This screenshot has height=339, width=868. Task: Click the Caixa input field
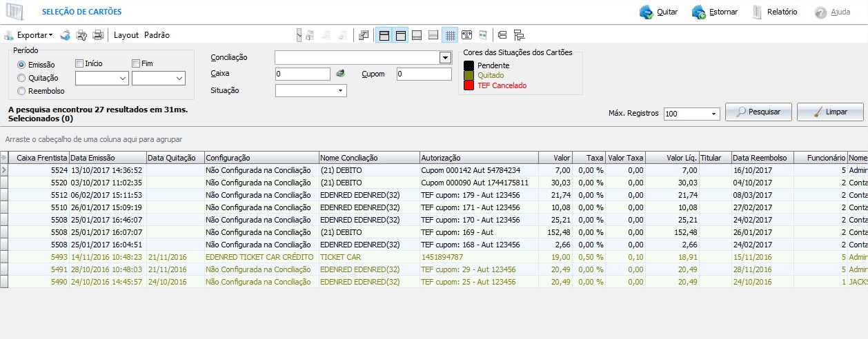click(303, 74)
